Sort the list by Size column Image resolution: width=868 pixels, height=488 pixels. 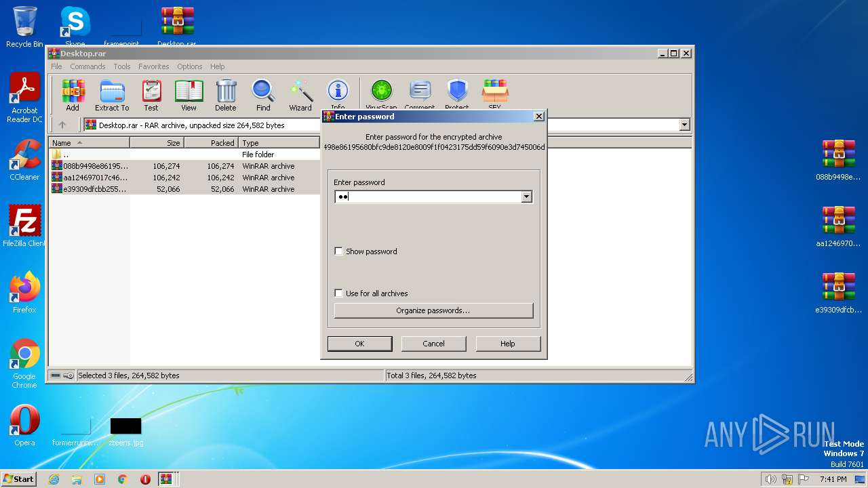click(x=157, y=143)
